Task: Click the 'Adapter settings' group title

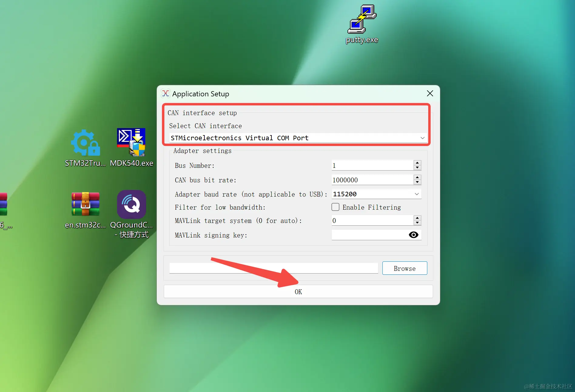Action: click(202, 151)
